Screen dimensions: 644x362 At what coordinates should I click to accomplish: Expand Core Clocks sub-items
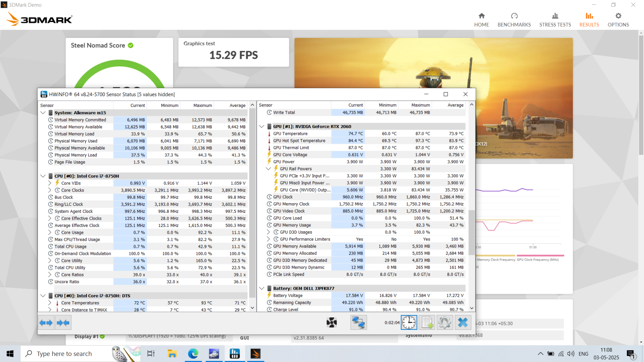pos(50,190)
